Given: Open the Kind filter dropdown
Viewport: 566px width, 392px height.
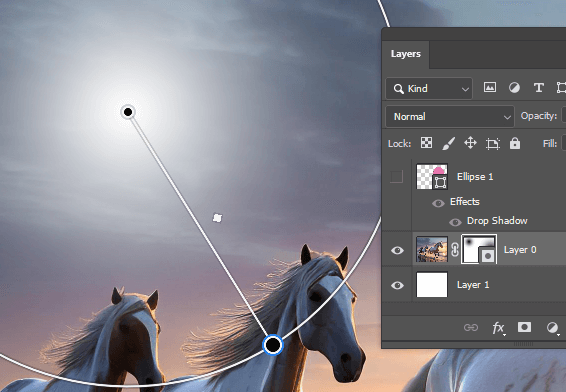Looking at the screenshot, I should pyautogui.click(x=429, y=88).
